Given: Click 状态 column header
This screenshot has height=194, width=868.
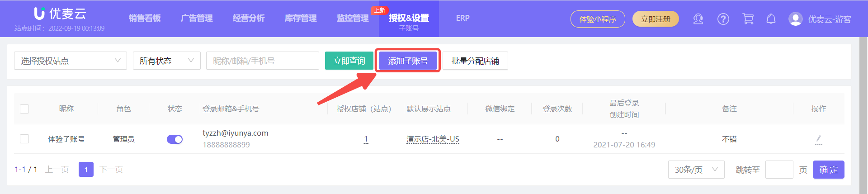Looking at the screenshot, I should (x=175, y=109).
